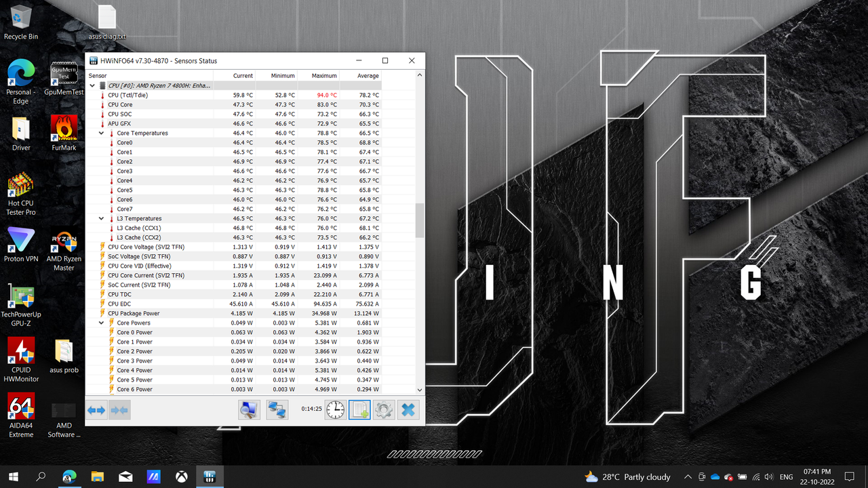This screenshot has height=488, width=868.
Task: Switch to HWiNFO in the taskbar
Action: (x=210, y=476)
